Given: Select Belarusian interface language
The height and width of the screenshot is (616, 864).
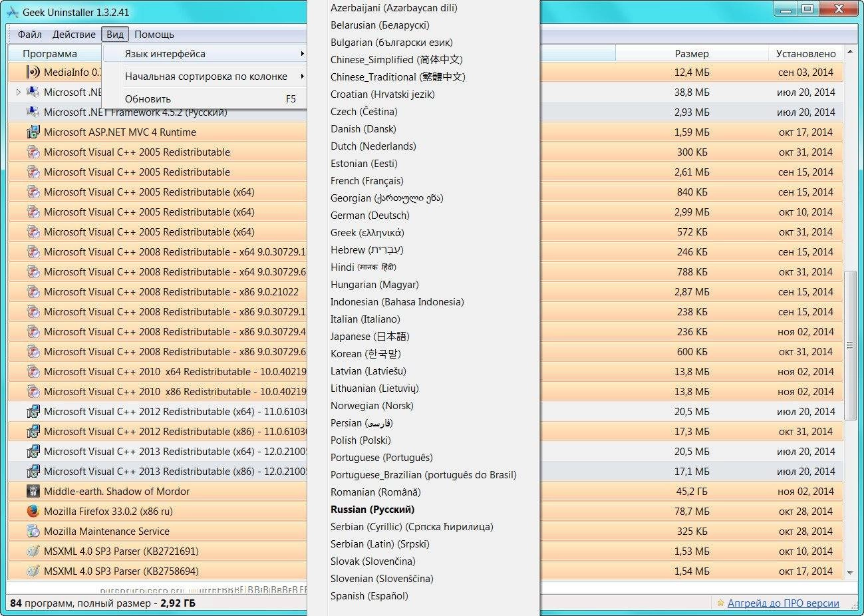Looking at the screenshot, I should (380, 25).
